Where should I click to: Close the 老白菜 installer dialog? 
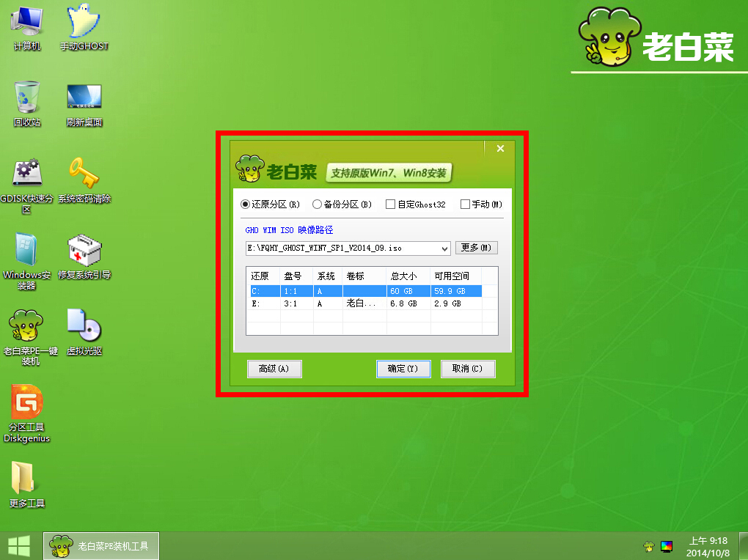point(500,148)
